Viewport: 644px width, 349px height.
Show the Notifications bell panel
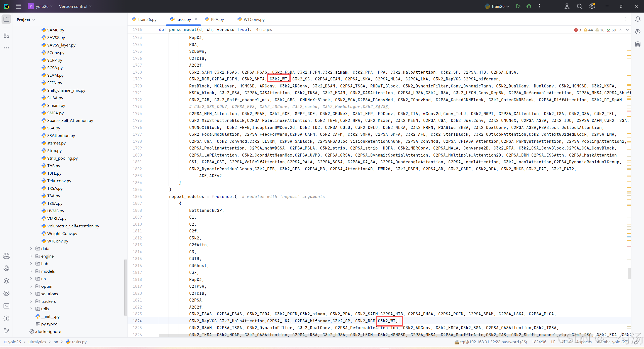[x=638, y=19]
